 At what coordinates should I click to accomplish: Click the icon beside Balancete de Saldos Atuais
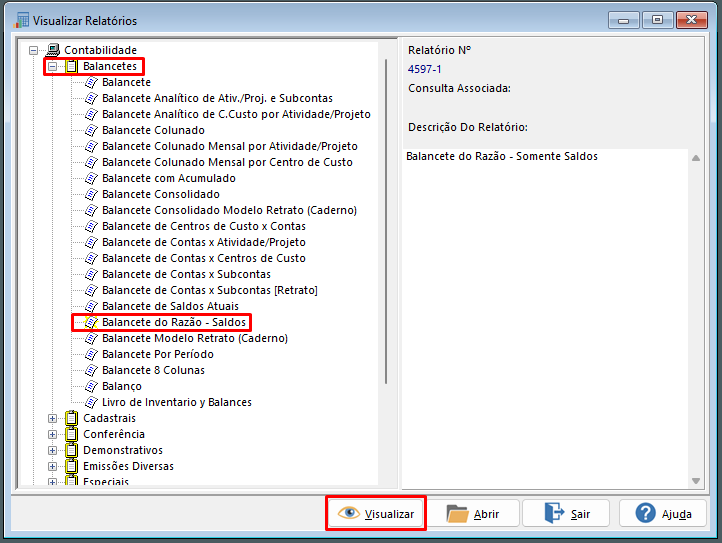point(91,306)
